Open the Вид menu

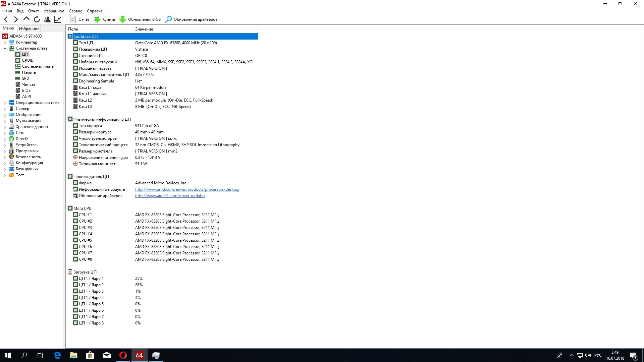click(20, 11)
